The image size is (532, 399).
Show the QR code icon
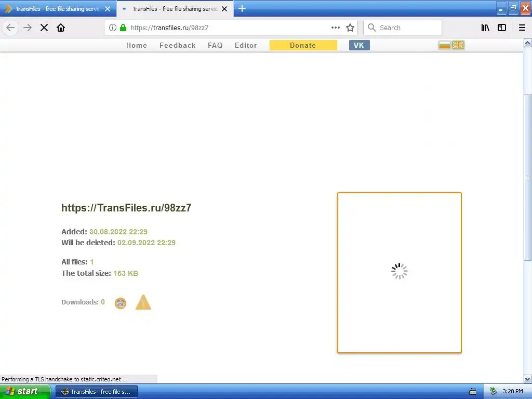121,303
